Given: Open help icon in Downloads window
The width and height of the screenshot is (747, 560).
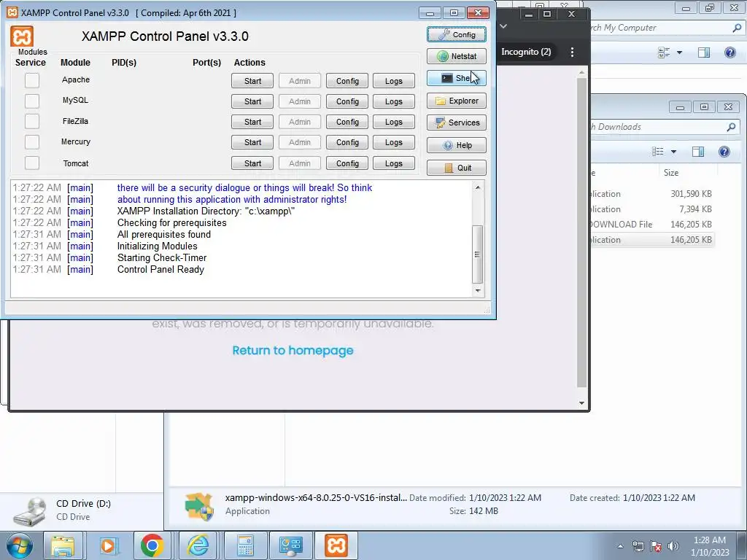Looking at the screenshot, I should [x=724, y=152].
